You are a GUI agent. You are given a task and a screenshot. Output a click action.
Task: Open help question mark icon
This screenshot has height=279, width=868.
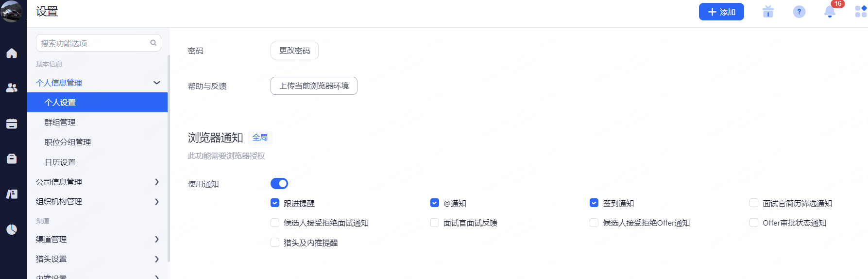pyautogui.click(x=799, y=12)
